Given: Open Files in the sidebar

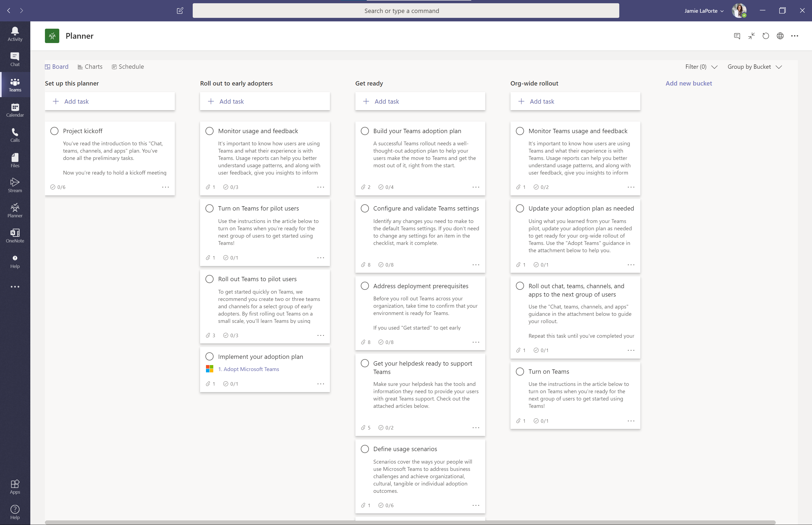Looking at the screenshot, I should pyautogui.click(x=15, y=160).
